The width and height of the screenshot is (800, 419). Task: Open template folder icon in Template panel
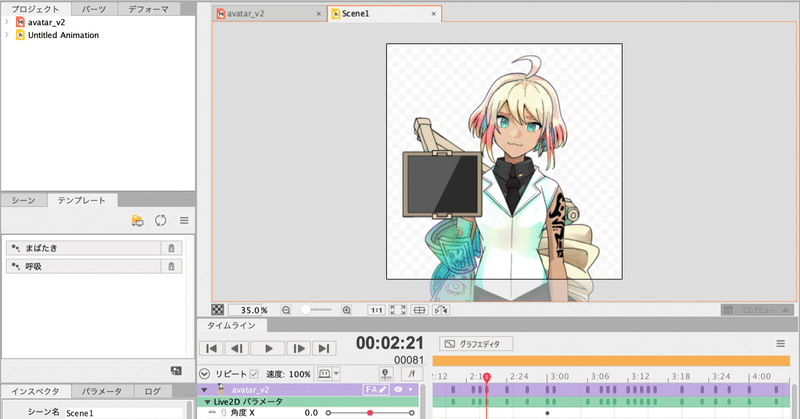tap(137, 220)
